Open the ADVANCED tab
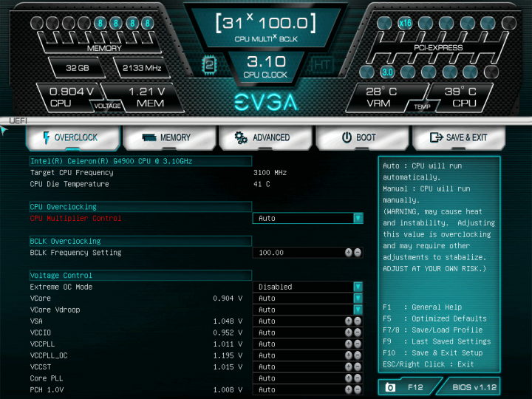Screen dimensions: 532x399 (x=265, y=137)
